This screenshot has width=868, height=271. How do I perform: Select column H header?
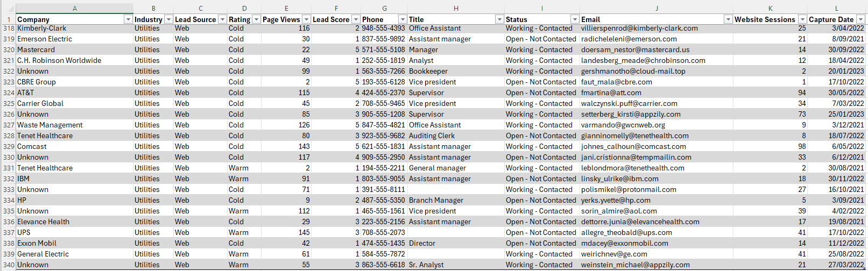click(x=456, y=8)
